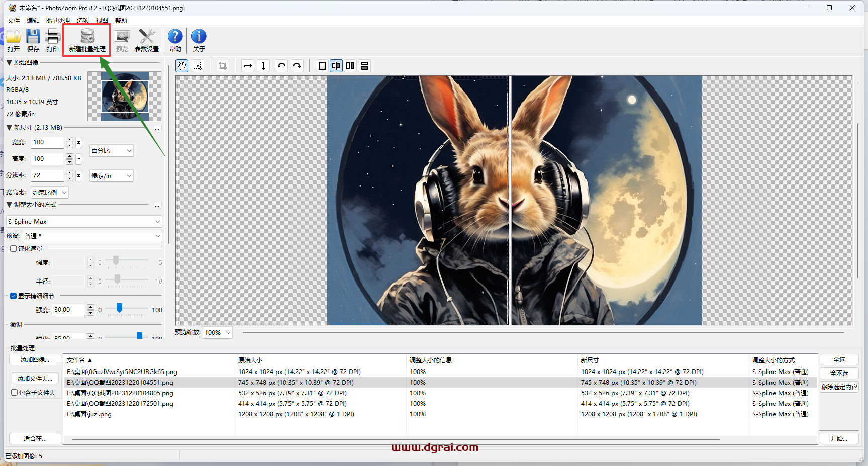
Task: Open the 像素/in resolution unit dropdown
Action: coord(112,175)
